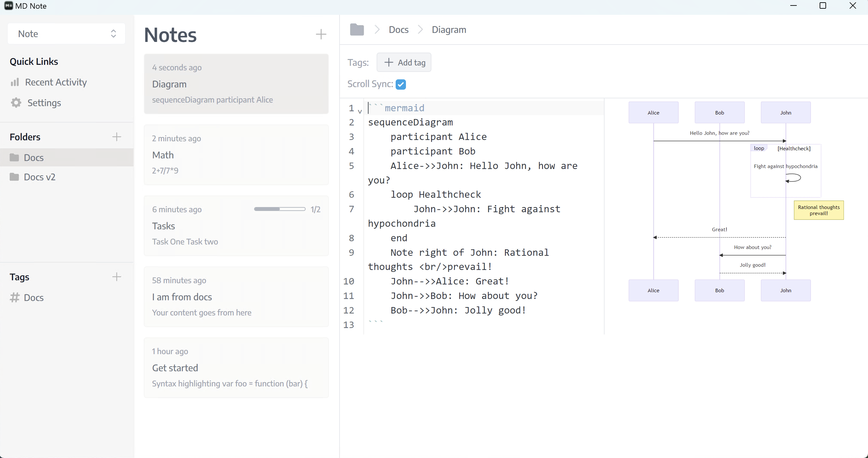
Task: Open the Note type dropdown
Action: pyautogui.click(x=66, y=34)
